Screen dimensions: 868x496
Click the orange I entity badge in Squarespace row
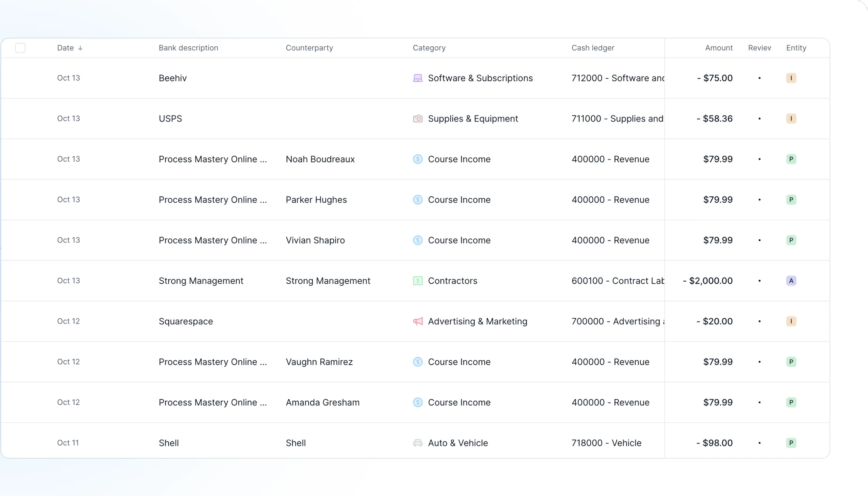point(791,321)
